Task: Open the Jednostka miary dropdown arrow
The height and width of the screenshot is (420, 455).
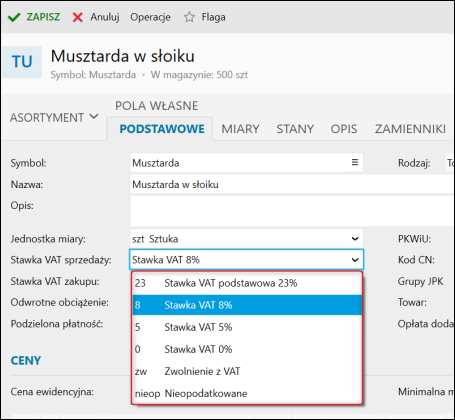Action: point(355,239)
